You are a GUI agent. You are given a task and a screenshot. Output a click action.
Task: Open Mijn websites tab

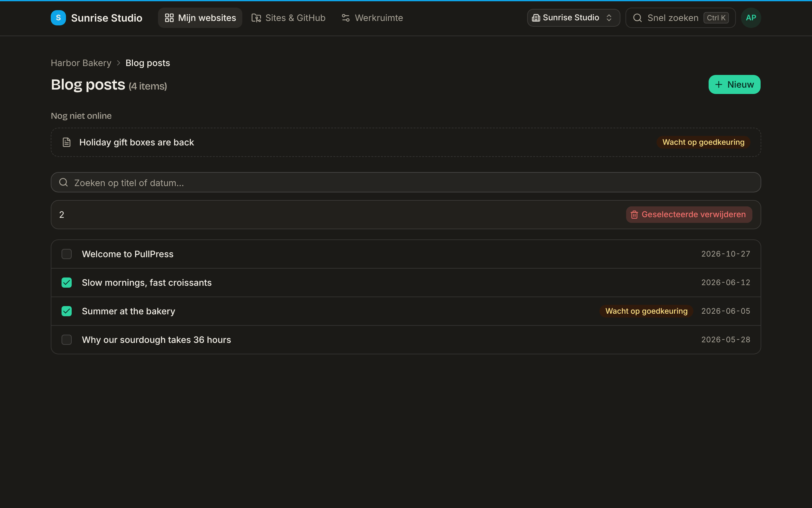pos(200,18)
